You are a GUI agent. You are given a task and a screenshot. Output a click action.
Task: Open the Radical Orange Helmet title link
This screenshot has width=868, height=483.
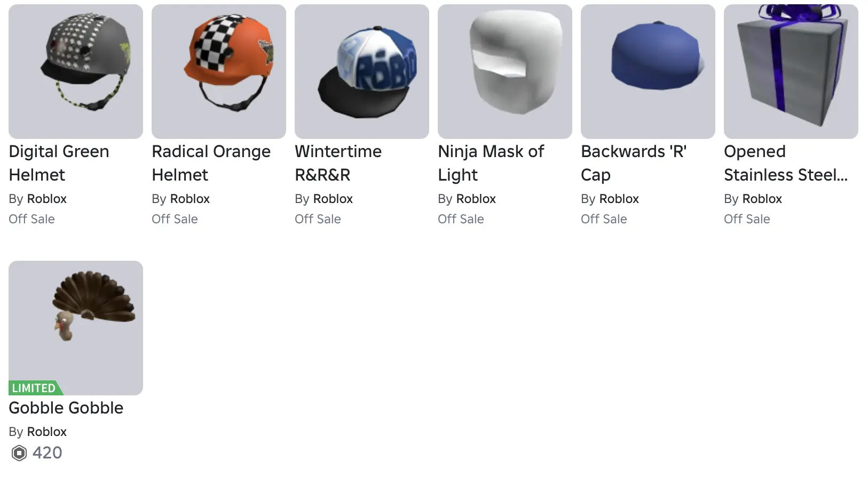211,163
